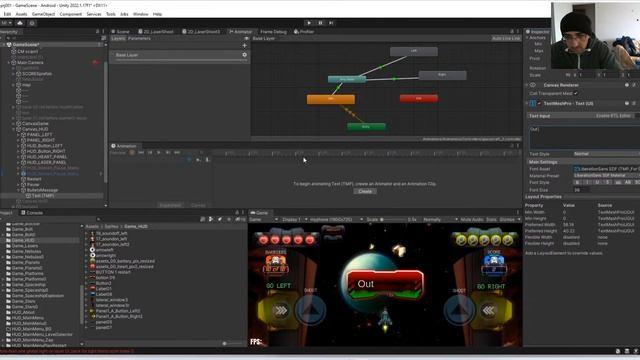Open the Normally focus dropdown in Game view
The width and height of the screenshot is (640, 360).
pyautogui.click(x=440, y=220)
